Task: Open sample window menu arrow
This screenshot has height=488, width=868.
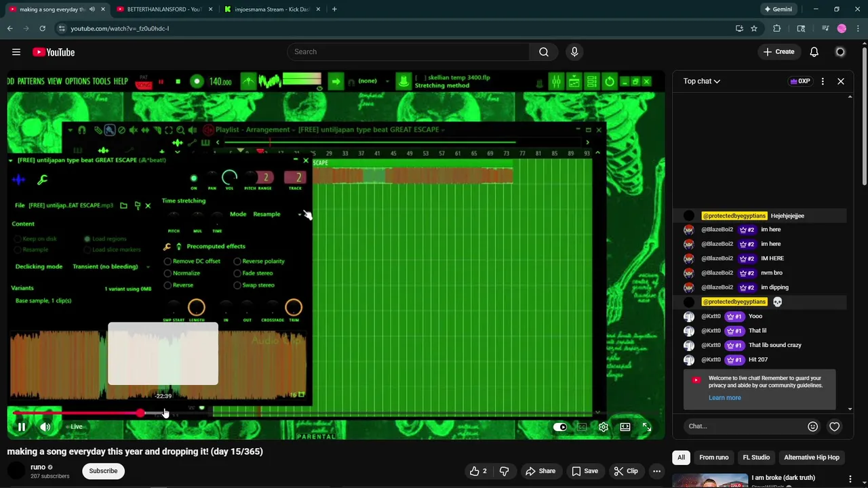Action: coord(10,161)
